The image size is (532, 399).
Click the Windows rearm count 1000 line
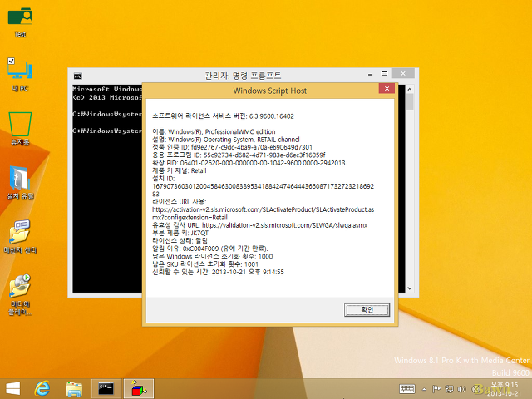213,256
